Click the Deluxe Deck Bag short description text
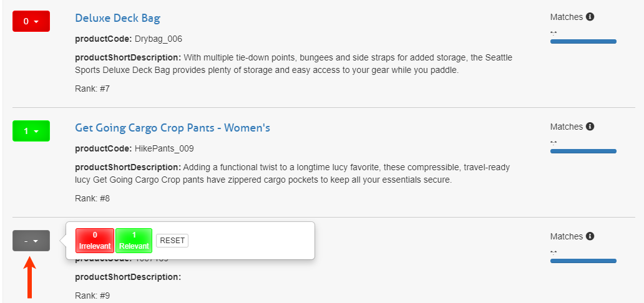This screenshot has width=644, height=303. click(293, 64)
